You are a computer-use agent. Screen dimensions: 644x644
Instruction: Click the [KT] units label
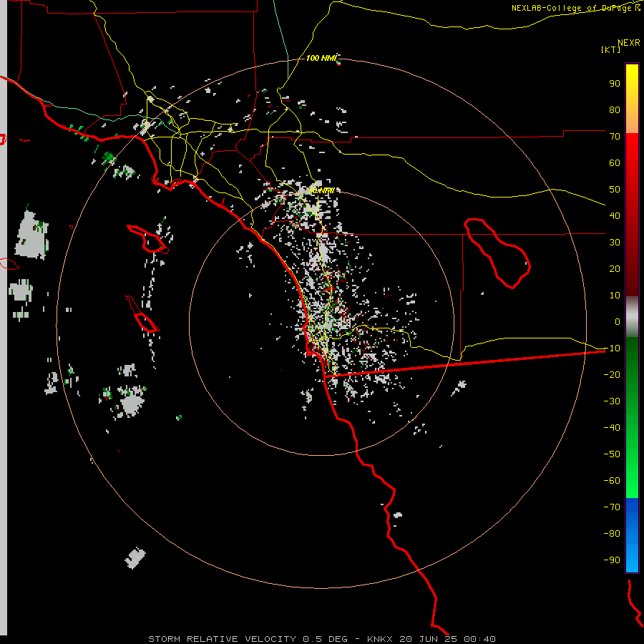click(x=611, y=49)
